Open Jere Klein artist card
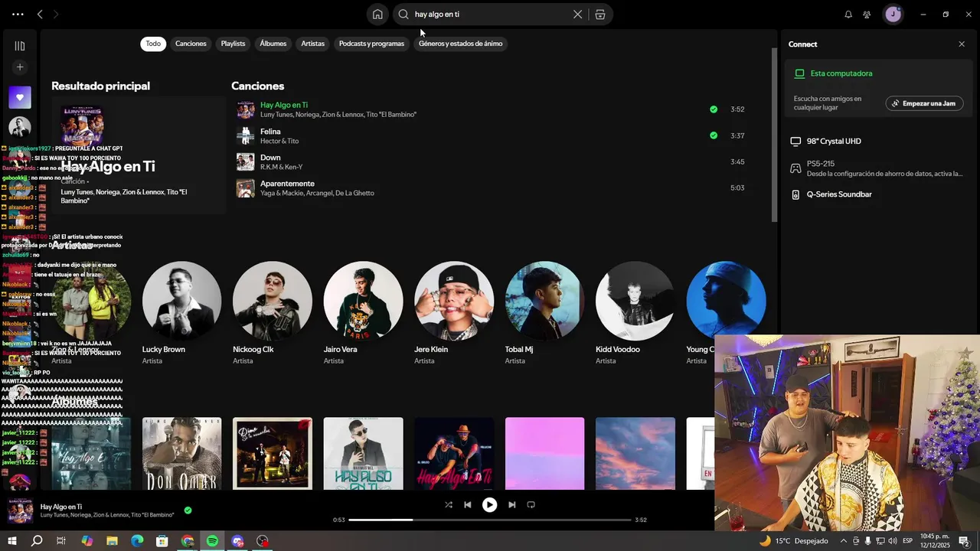 [453, 314]
